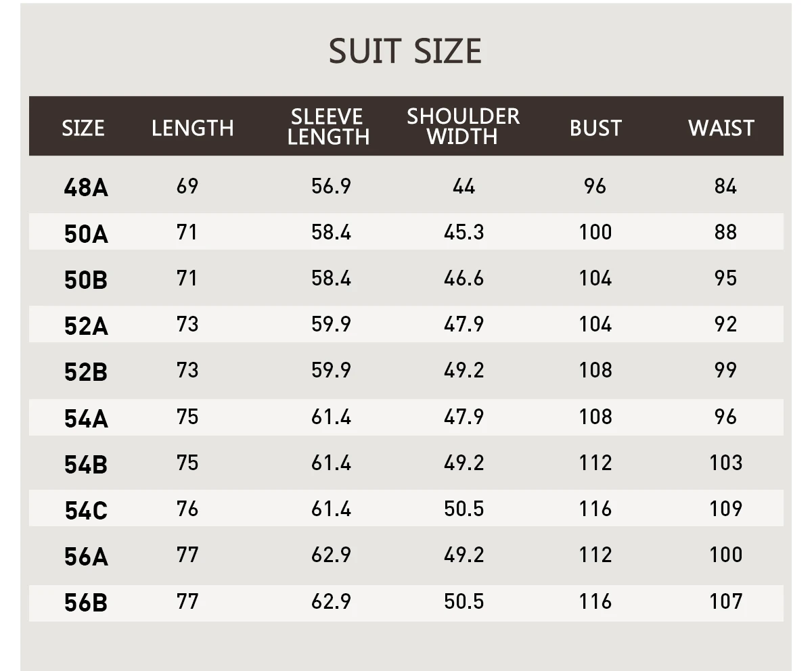The image size is (812, 671).
Task: Select the 54B size label
Action: click(86, 465)
